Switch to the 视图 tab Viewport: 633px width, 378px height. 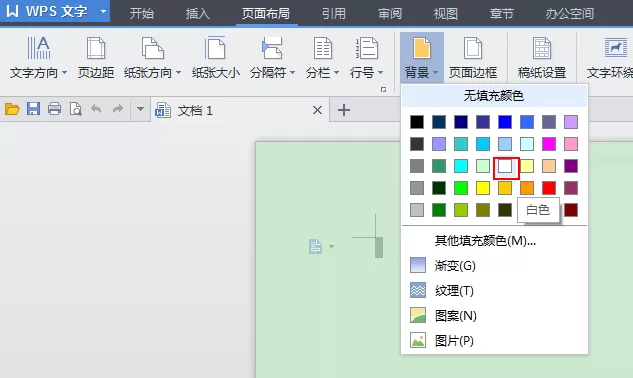[x=446, y=14]
